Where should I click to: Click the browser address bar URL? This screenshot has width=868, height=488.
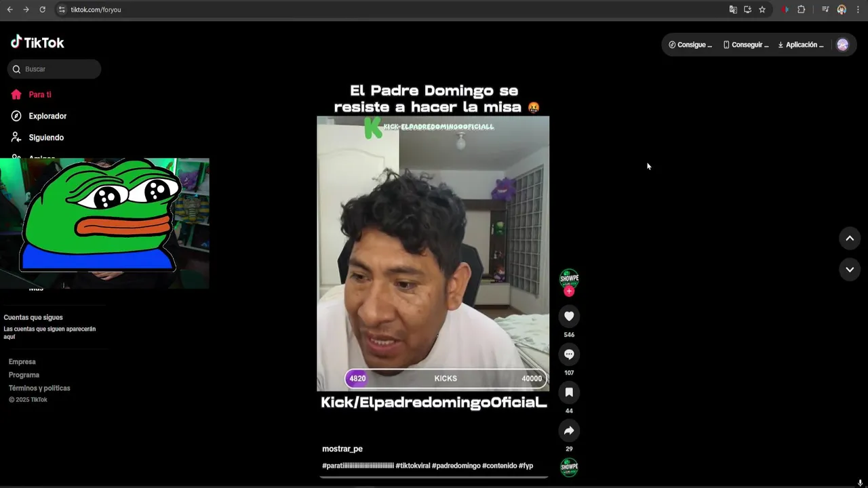[96, 9]
